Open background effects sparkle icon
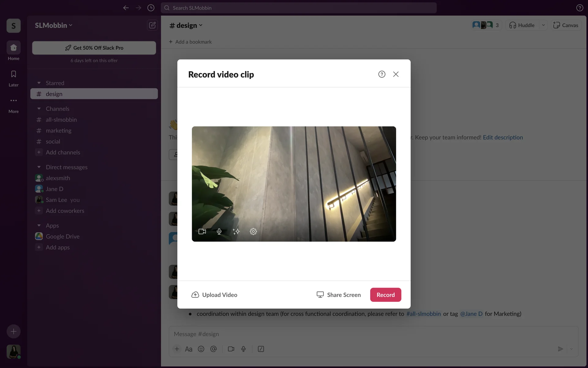Screen dimensions: 588x368 tap(236, 232)
